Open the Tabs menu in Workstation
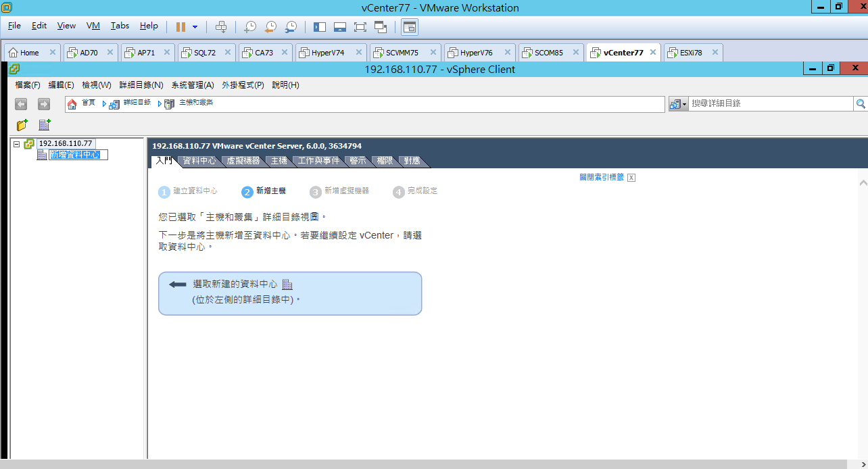 pos(120,26)
